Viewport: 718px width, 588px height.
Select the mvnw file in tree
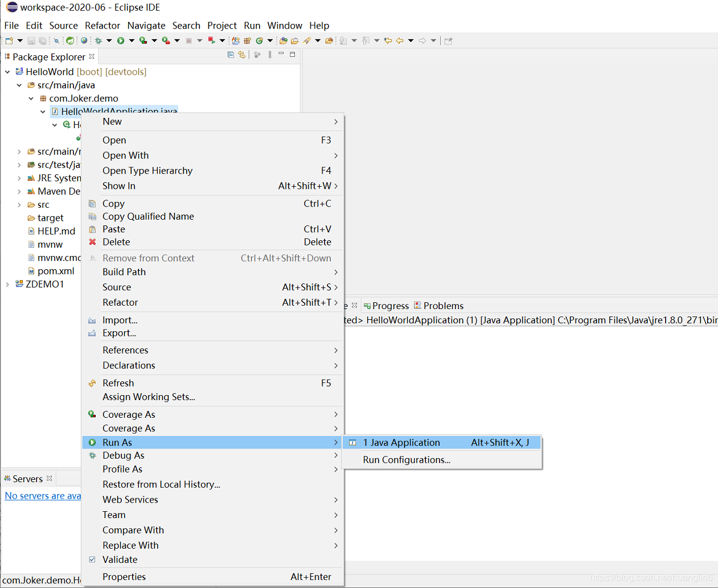point(46,244)
